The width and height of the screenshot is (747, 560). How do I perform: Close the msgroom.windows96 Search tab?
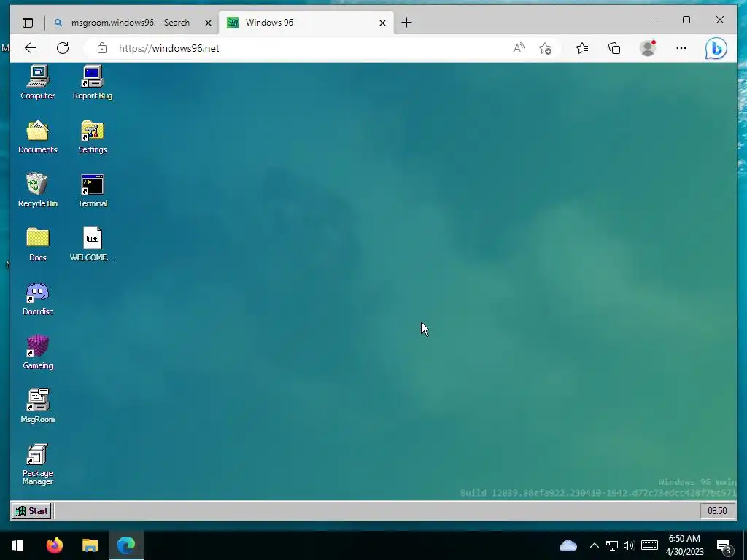pos(208,23)
